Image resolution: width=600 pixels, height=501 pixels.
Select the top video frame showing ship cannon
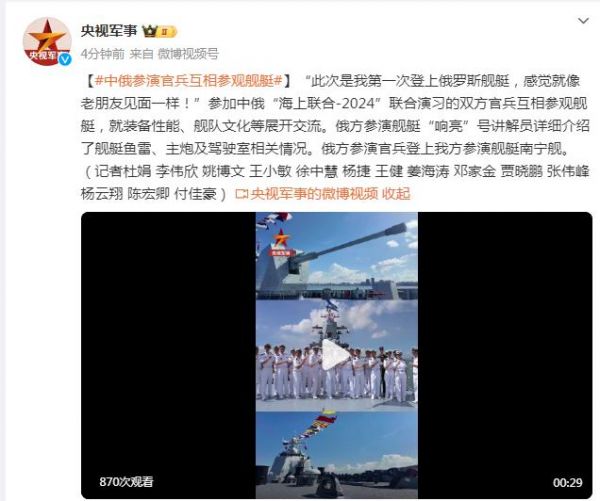337,256
